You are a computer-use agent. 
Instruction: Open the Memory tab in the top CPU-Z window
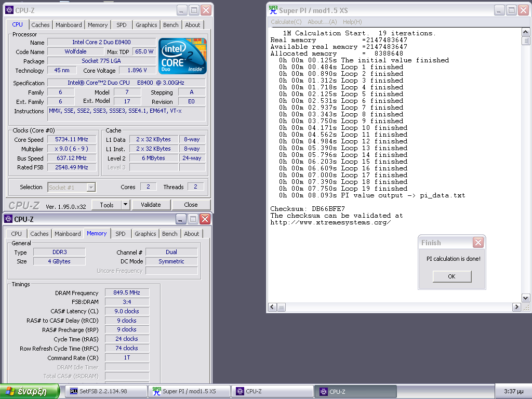point(98,25)
